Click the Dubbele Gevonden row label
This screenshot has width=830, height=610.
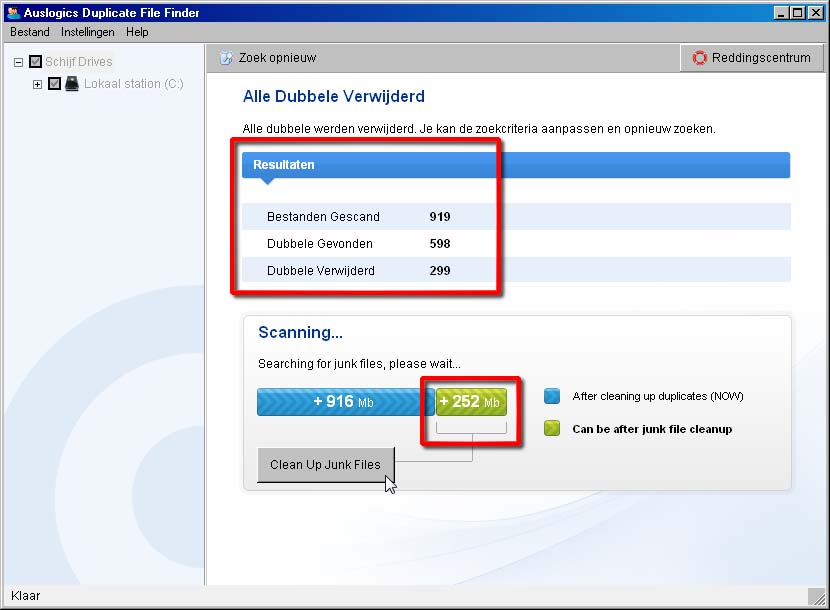[x=320, y=244]
